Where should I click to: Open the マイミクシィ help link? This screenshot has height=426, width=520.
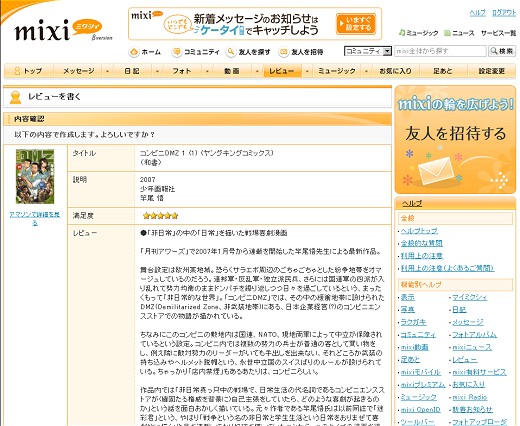pyautogui.click(x=470, y=297)
